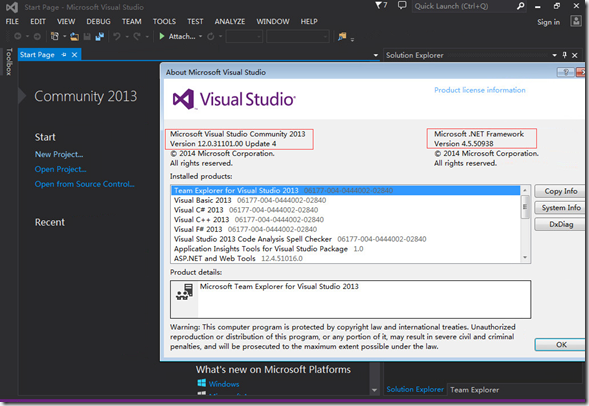Click the feedback speech bubble icon
Screen dimensions: 589x406
click(402, 5)
